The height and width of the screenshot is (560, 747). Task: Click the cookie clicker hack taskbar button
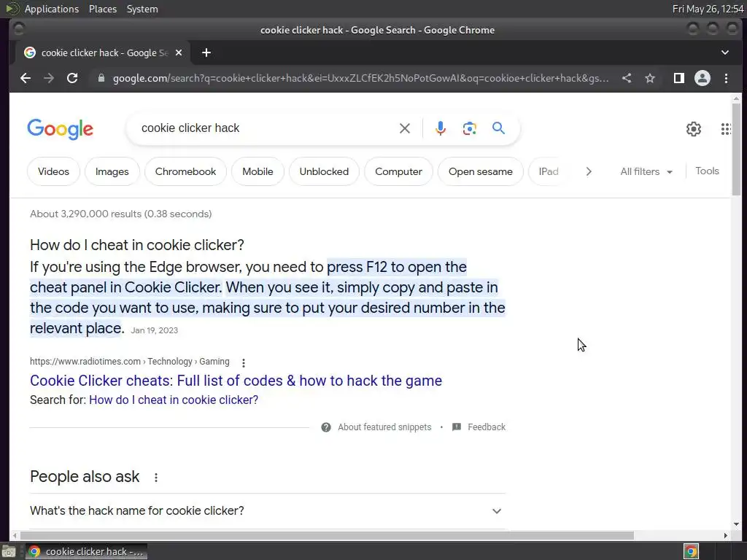tap(86, 551)
